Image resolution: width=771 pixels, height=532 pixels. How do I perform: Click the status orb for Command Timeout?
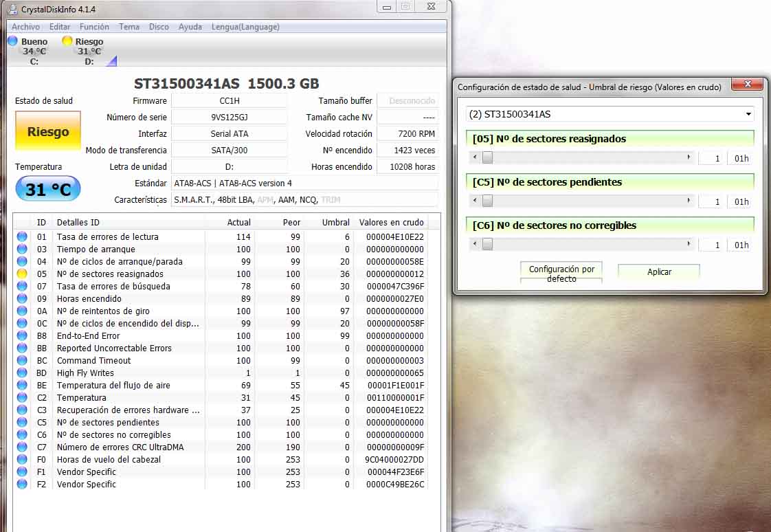(x=22, y=360)
